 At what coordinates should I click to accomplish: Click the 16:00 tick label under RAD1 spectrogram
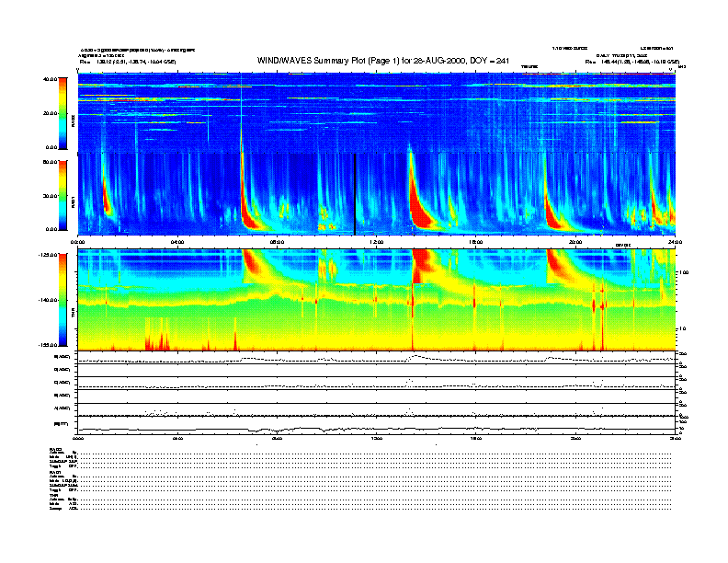tap(476, 242)
